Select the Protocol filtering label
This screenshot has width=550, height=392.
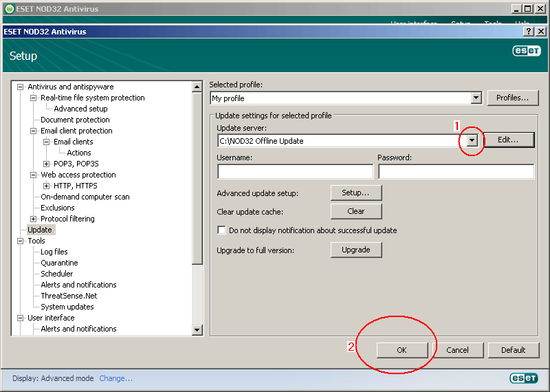[67, 219]
